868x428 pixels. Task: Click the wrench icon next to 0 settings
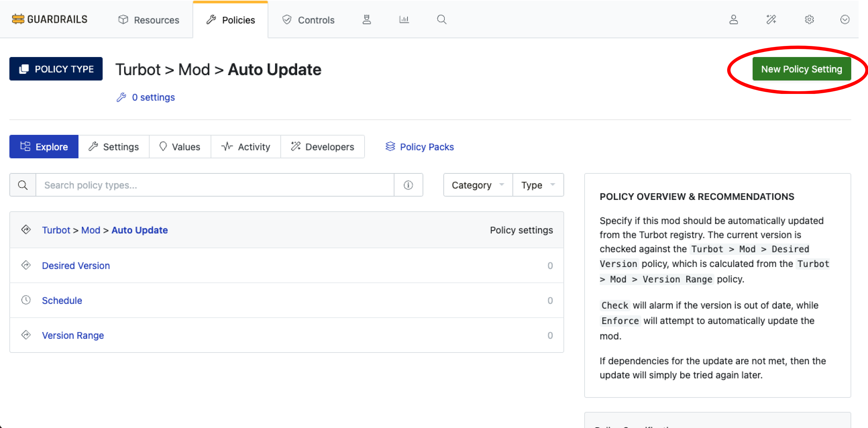121,97
